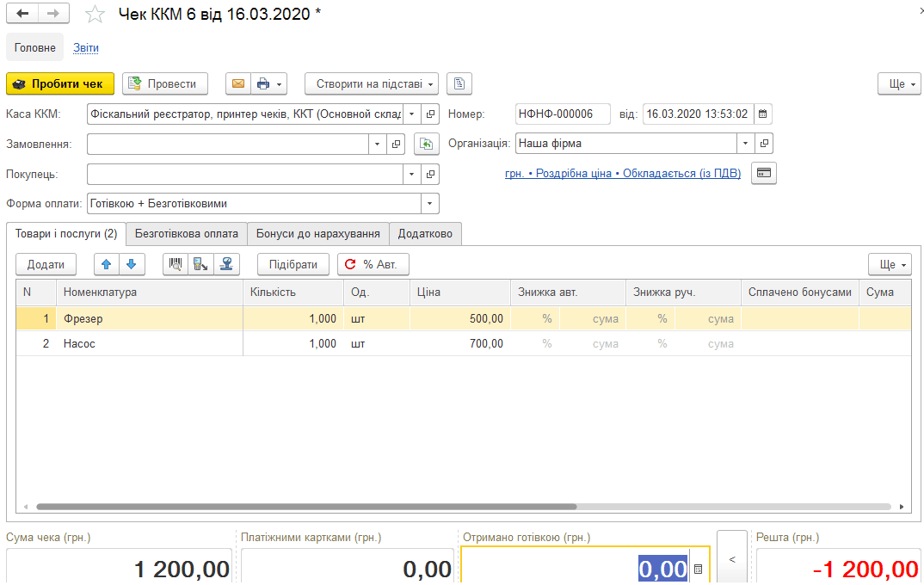Viewport: 924px width, 585px height.
Task: Click the Додати button
Action: point(46,264)
